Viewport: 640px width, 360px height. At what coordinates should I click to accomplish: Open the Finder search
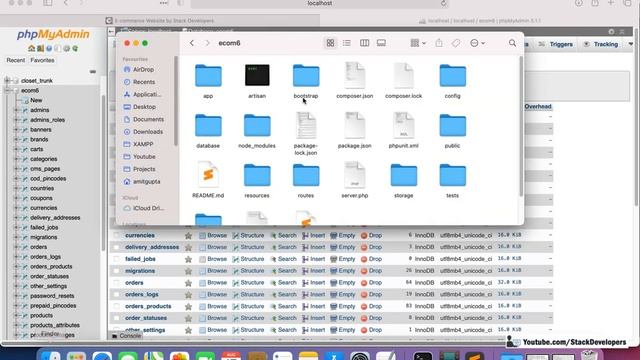512,43
